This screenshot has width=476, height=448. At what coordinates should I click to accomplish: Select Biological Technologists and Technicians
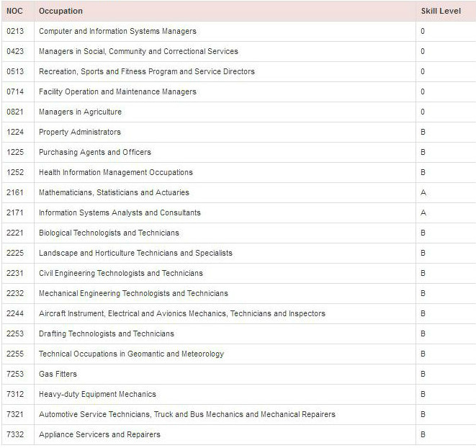(x=109, y=233)
